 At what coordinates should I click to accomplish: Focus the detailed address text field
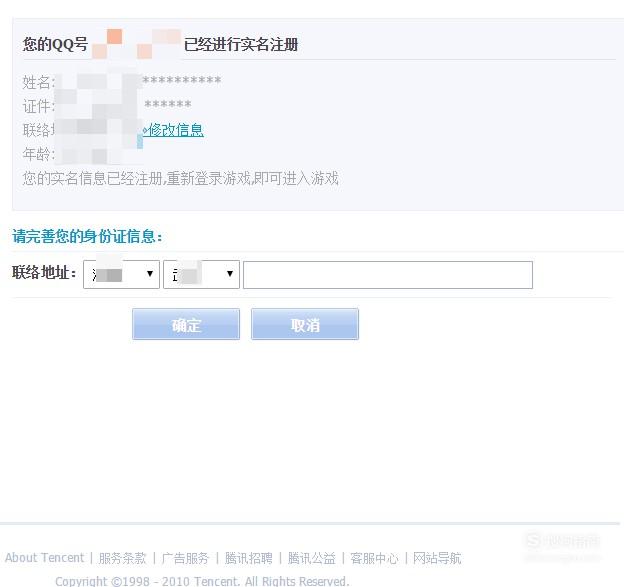click(x=388, y=275)
